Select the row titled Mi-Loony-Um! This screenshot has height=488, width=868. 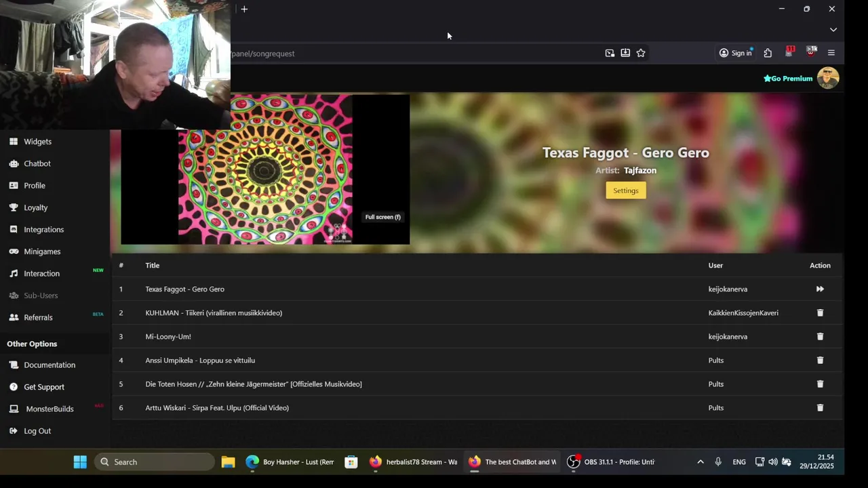click(477, 337)
